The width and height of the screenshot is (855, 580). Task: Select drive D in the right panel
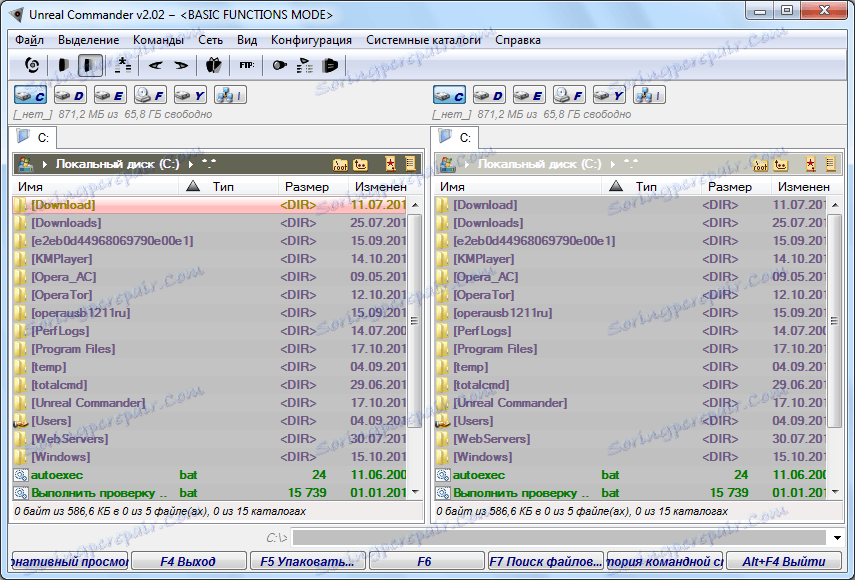pos(489,95)
